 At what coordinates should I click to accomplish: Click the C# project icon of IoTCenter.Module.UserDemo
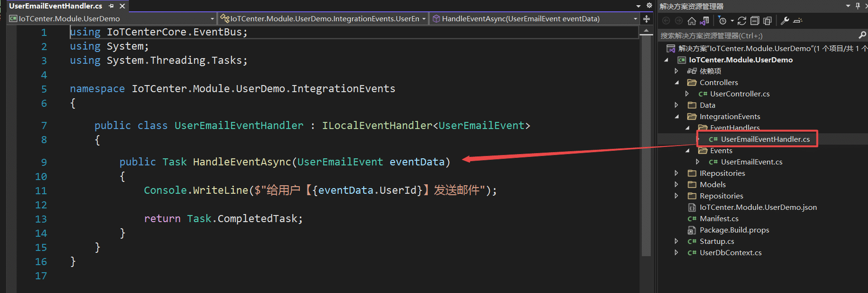pyautogui.click(x=681, y=60)
